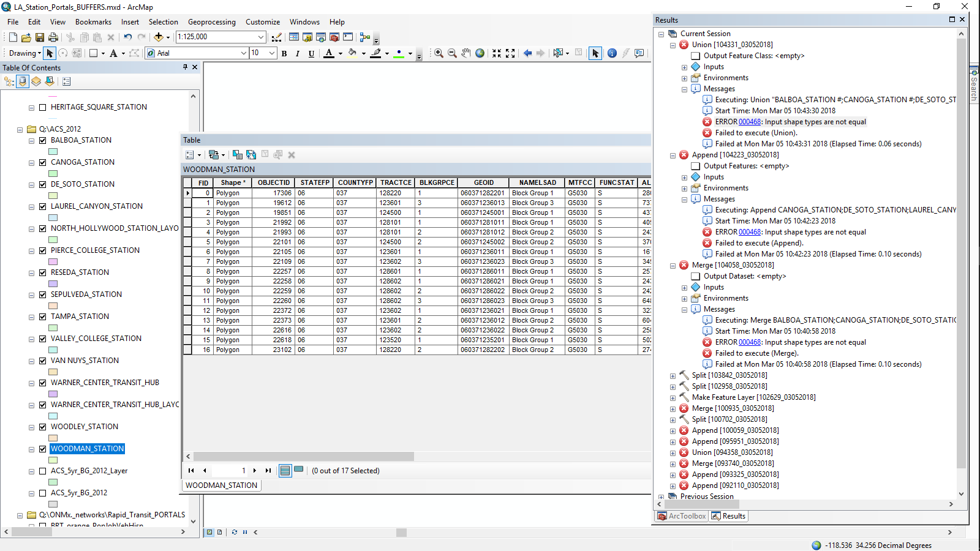980x551 pixels.
Task: Toggle Italic text formatting
Action: (298, 53)
